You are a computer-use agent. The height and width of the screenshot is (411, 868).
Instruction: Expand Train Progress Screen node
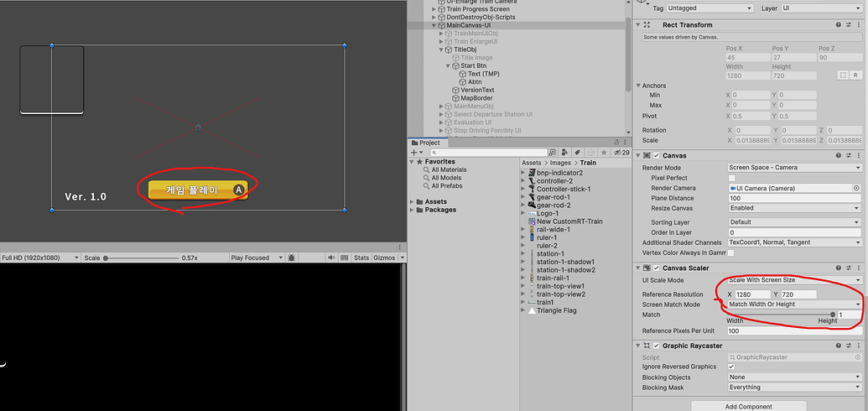(434, 9)
